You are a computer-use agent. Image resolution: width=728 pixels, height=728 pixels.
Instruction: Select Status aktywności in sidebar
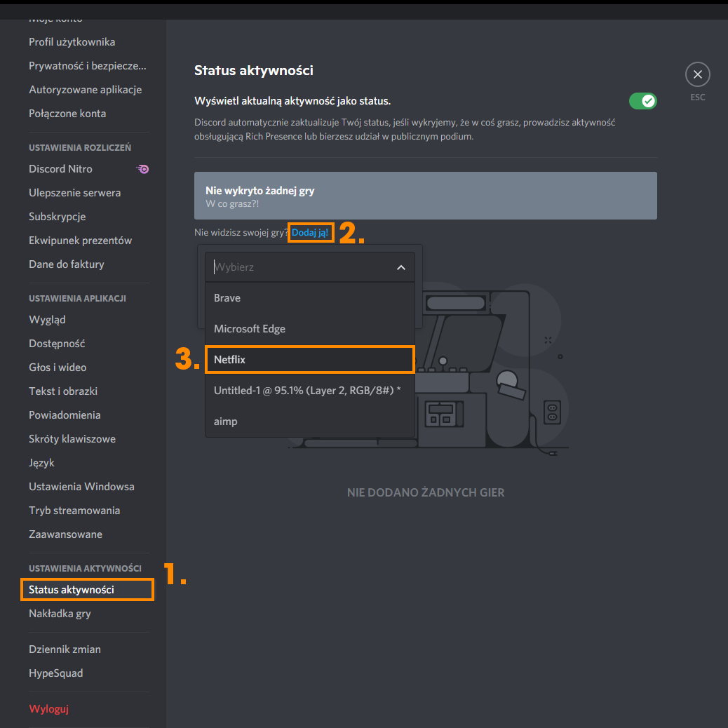point(87,590)
